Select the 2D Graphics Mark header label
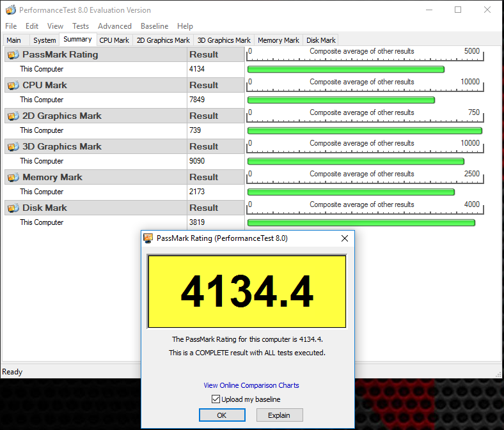Image resolution: width=504 pixels, height=430 pixels. pos(61,116)
